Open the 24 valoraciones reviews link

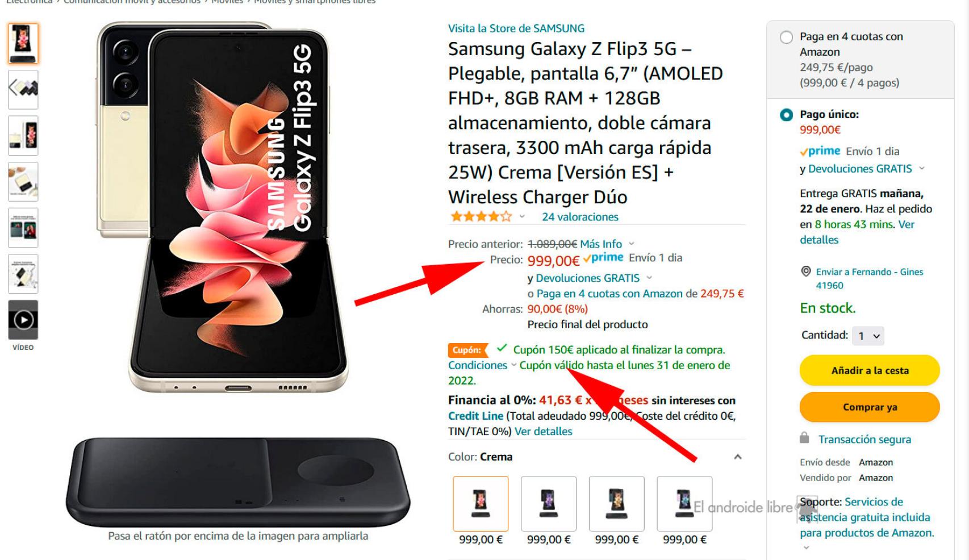580,217
